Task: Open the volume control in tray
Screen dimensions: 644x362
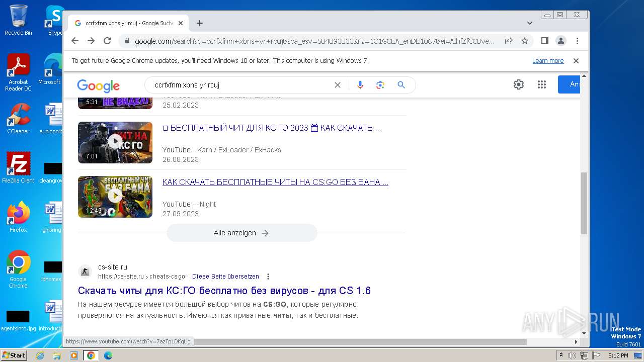Action: (572, 355)
